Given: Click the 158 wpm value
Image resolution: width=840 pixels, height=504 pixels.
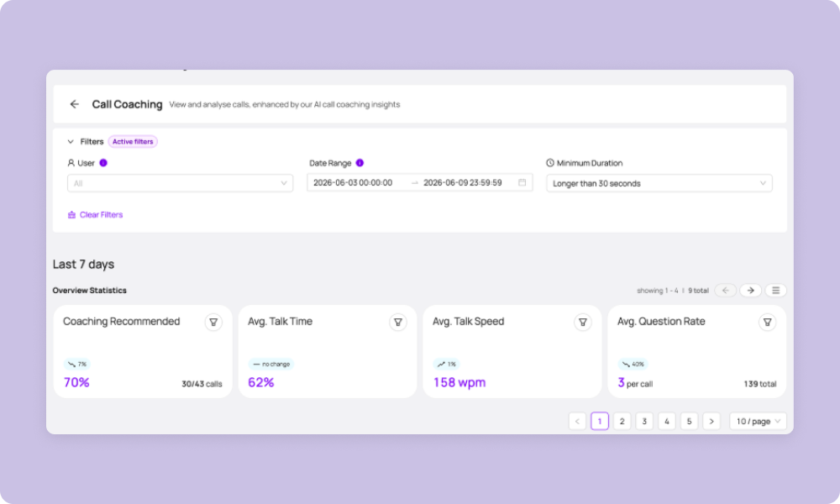Looking at the screenshot, I should tap(459, 382).
